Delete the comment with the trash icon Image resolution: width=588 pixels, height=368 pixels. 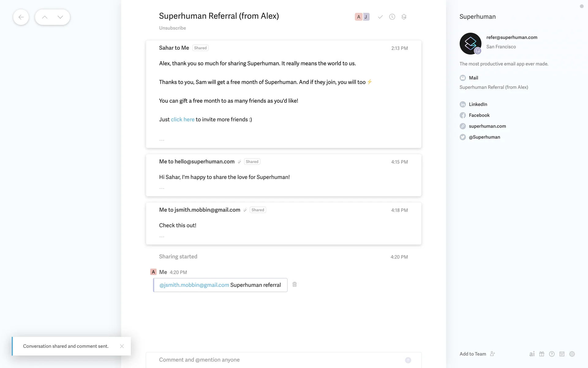click(x=295, y=285)
